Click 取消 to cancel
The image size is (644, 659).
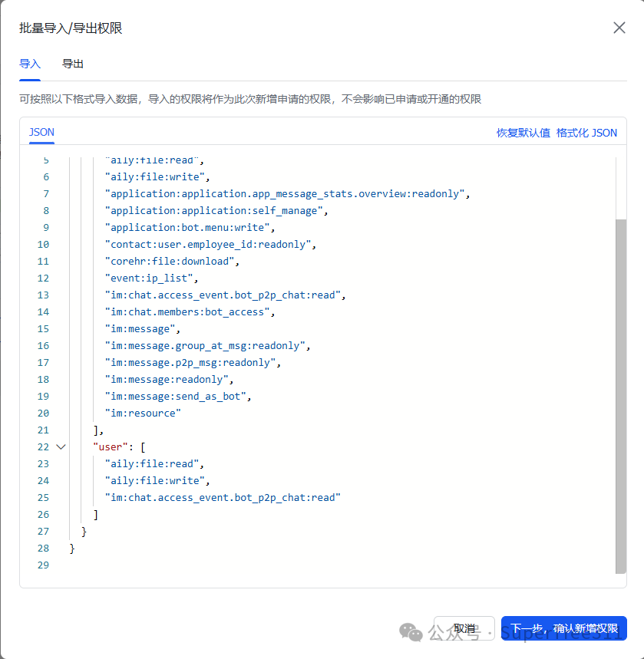(x=464, y=628)
